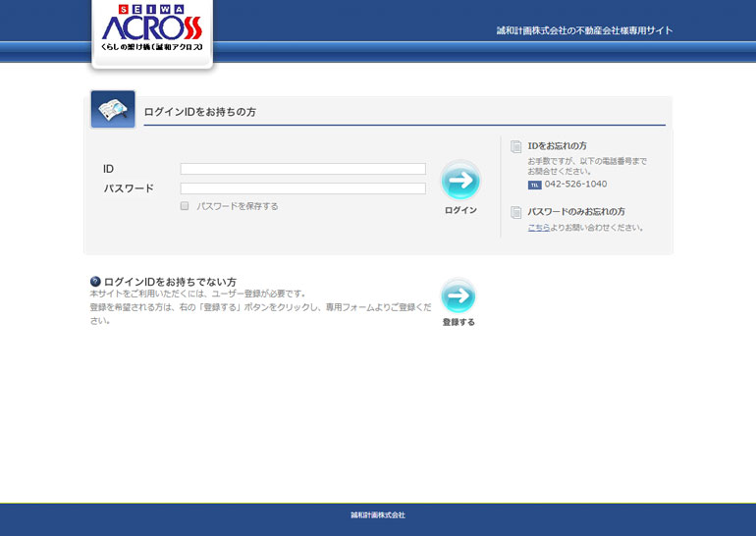This screenshot has height=536, width=756.
Task: Click the ログインIDをお持ちでない方 heading
Action: point(170,282)
